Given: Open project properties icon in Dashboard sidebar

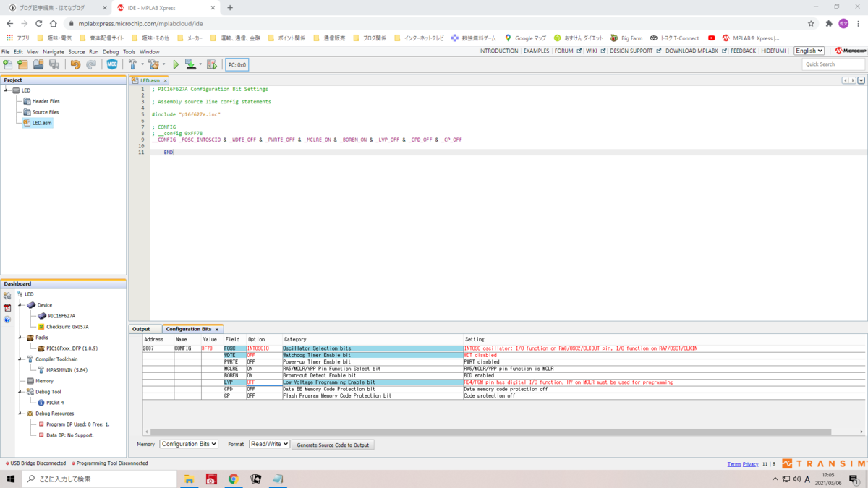Looking at the screenshot, I should pos(7,296).
